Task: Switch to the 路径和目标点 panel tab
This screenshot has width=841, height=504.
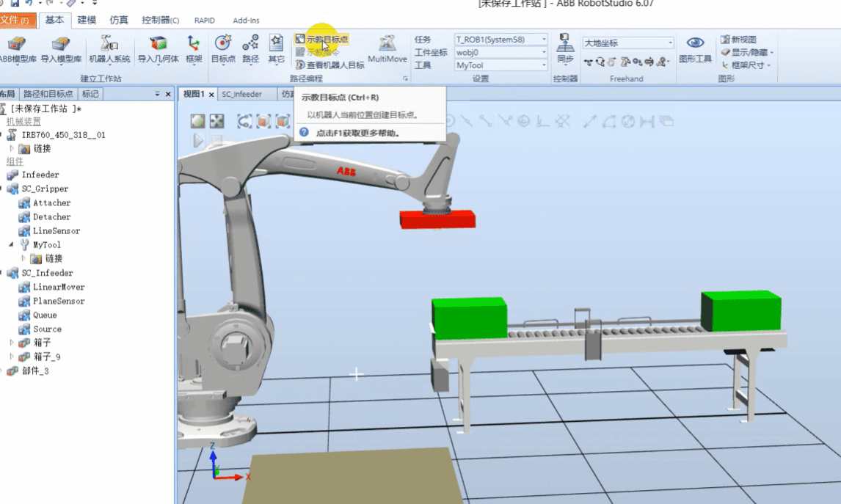Action: (48, 94)
